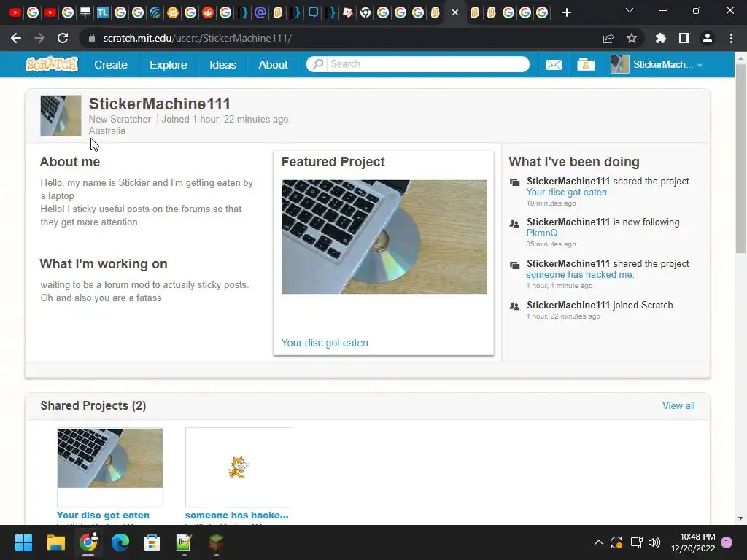This screenshot has height=560, width=747.
Task: Open the Chrome profile icon
Action: tap(708, 38)
